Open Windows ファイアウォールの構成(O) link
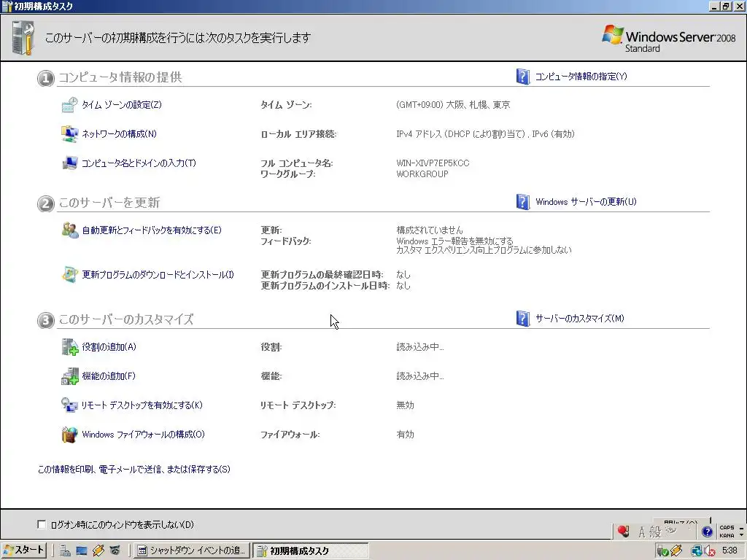The width and height of the screenshot is (747, 560). (x=143, y=435)
